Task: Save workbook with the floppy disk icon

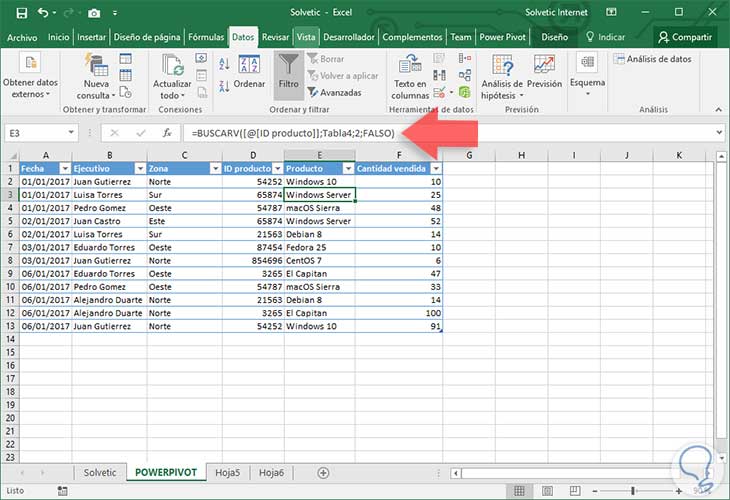Action: pos(21,13)
